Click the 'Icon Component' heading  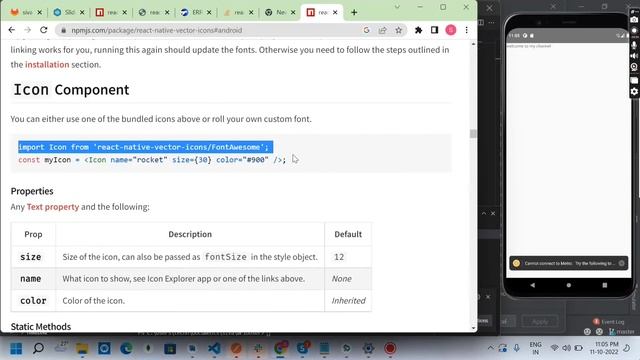coord(71,89)
